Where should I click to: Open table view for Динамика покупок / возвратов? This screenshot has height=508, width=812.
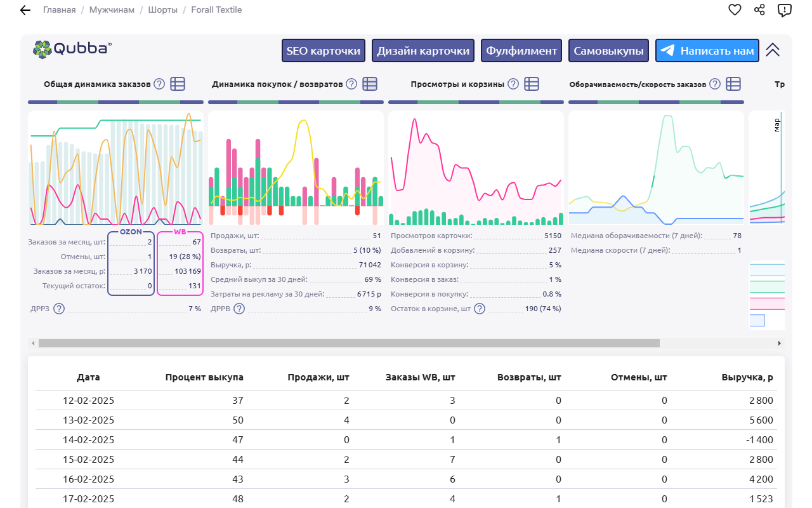coord(370,84)
